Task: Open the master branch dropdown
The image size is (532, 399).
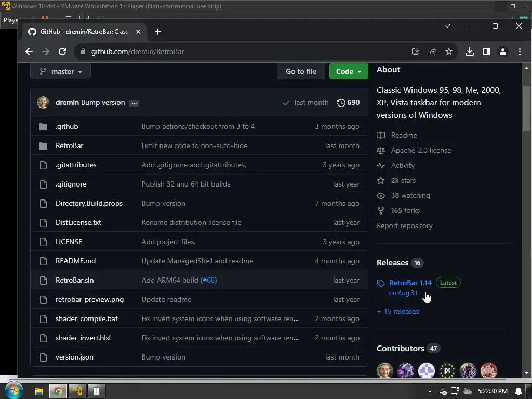Action: [60, 71]
